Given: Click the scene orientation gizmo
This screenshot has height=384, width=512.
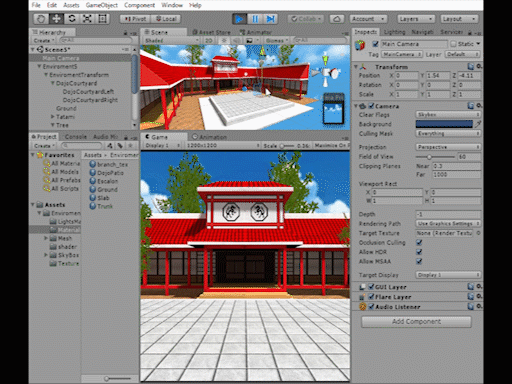Looking at the screenshot, I should [326, 71].
